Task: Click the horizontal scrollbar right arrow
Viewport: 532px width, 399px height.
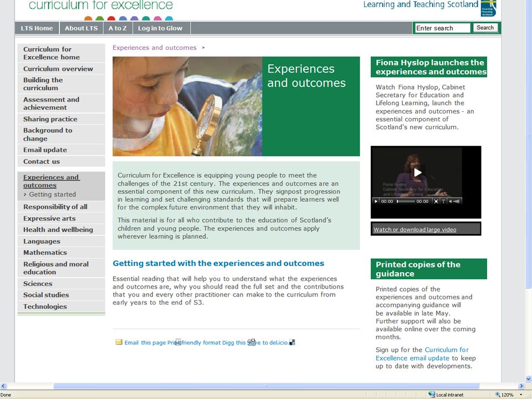Action: (521, 386)
